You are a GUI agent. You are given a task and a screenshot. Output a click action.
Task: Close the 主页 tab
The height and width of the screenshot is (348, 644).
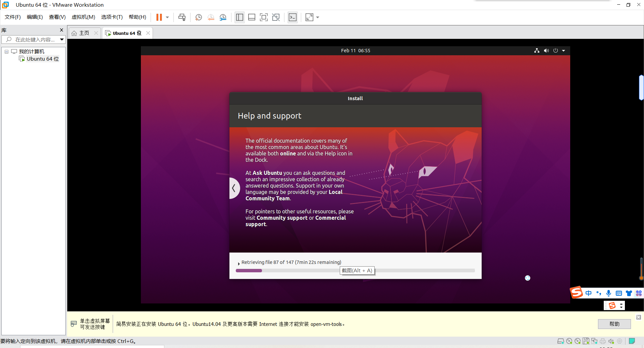(x=96, y=33)
